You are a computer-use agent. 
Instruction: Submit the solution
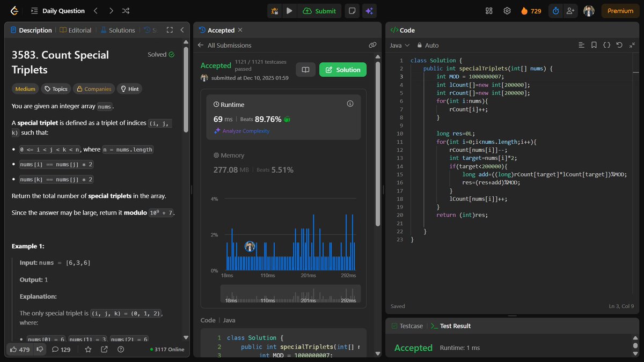click(319, 11)
